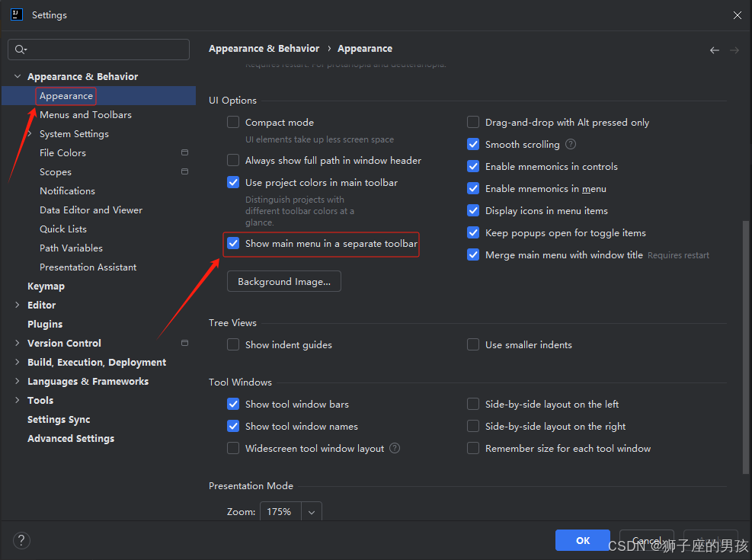Viewport: 752px width, 560px height.
Task: Click the project-level icon beside Version Control
Action: (x=184, y=343)
